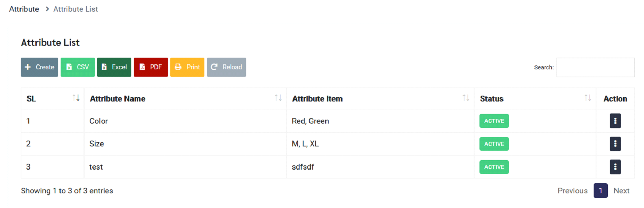Viewport: 644px width, 208px height.
Task: Select page 1 in pagination
Action: click(601, 191)
